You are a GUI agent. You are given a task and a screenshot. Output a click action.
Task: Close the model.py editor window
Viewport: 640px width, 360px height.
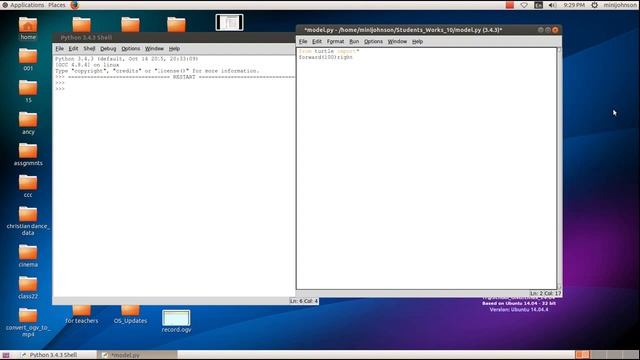click(555, 30)
